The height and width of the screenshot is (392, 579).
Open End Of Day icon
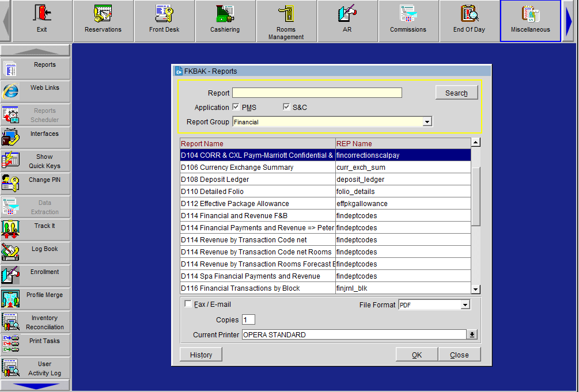(469, 14)
